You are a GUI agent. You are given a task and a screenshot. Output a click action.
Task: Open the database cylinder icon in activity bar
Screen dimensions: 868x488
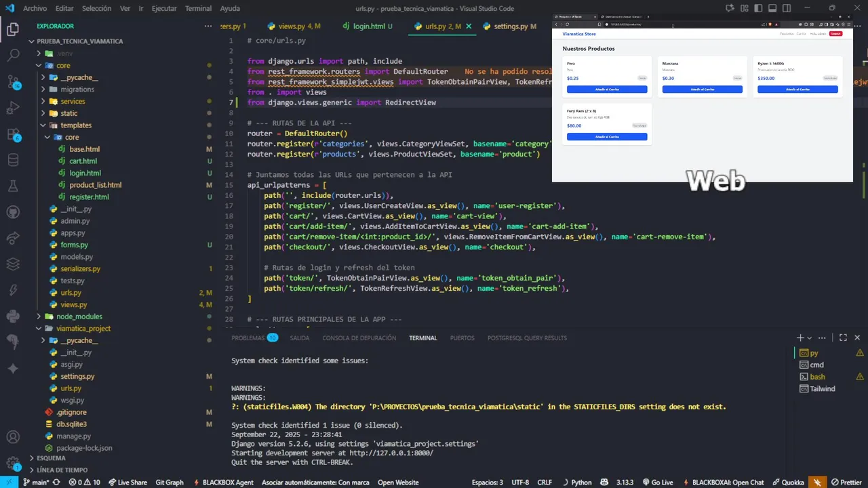click(12, 160)
